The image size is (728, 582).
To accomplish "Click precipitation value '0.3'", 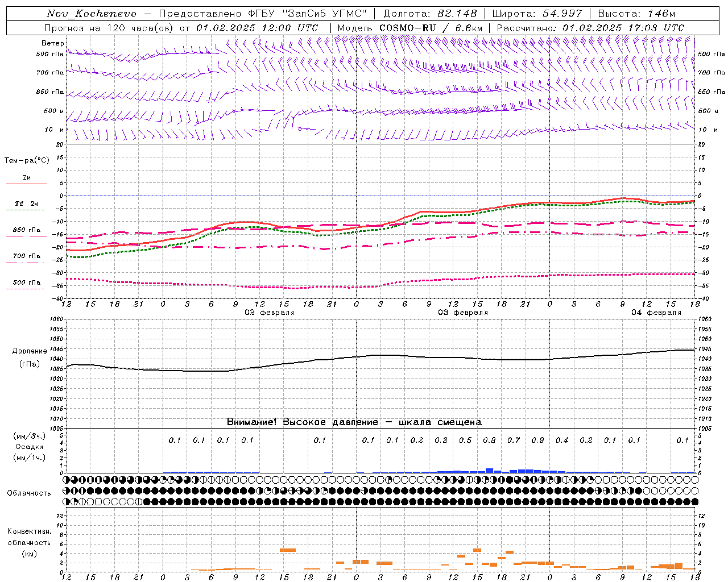I will click(441, 440).
